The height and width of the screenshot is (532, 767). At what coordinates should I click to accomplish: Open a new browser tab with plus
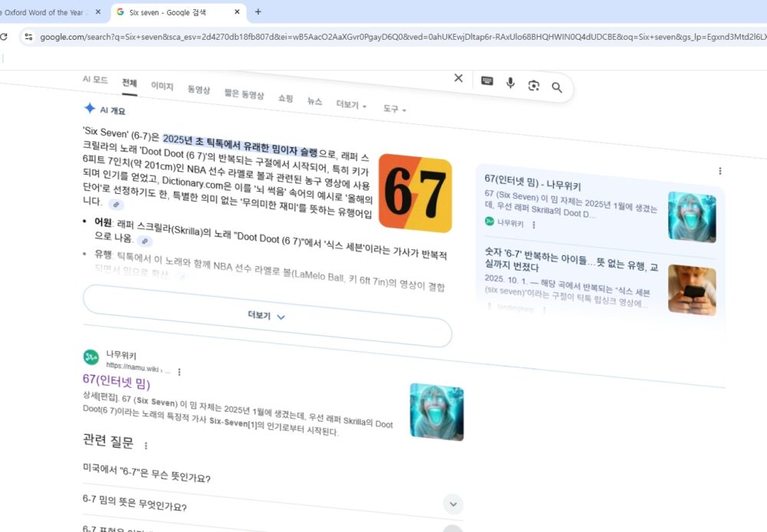tap(258, 12)
